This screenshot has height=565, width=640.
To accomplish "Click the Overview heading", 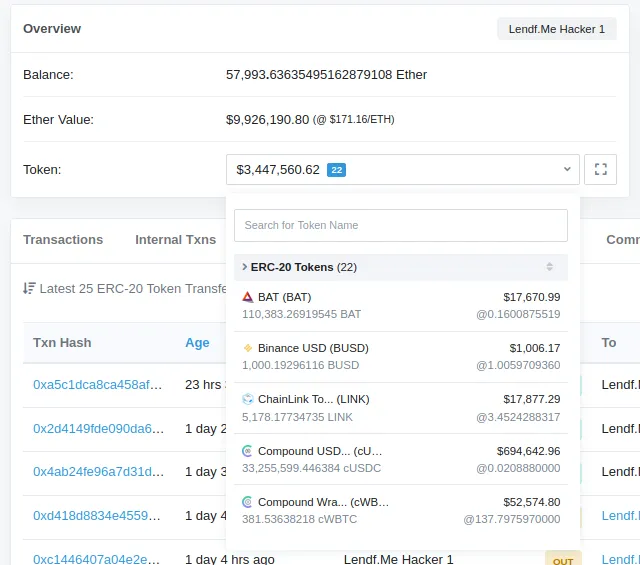I will coord(52,29).
